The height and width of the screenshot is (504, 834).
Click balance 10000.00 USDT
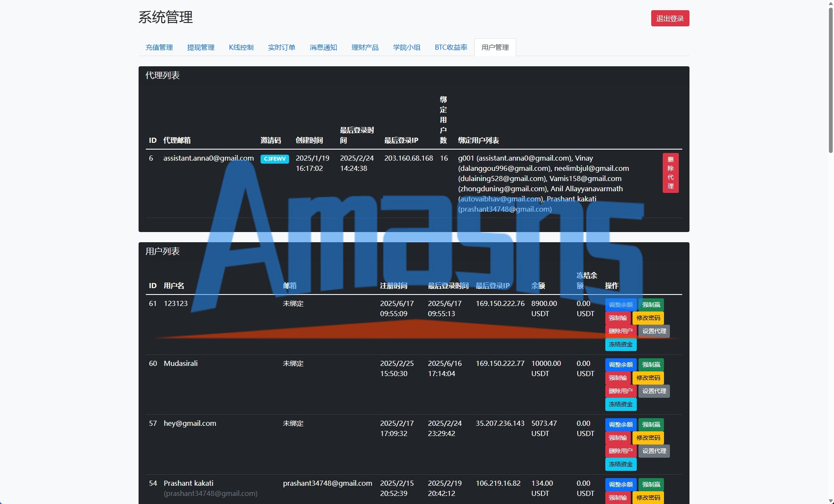coord(546,368)
